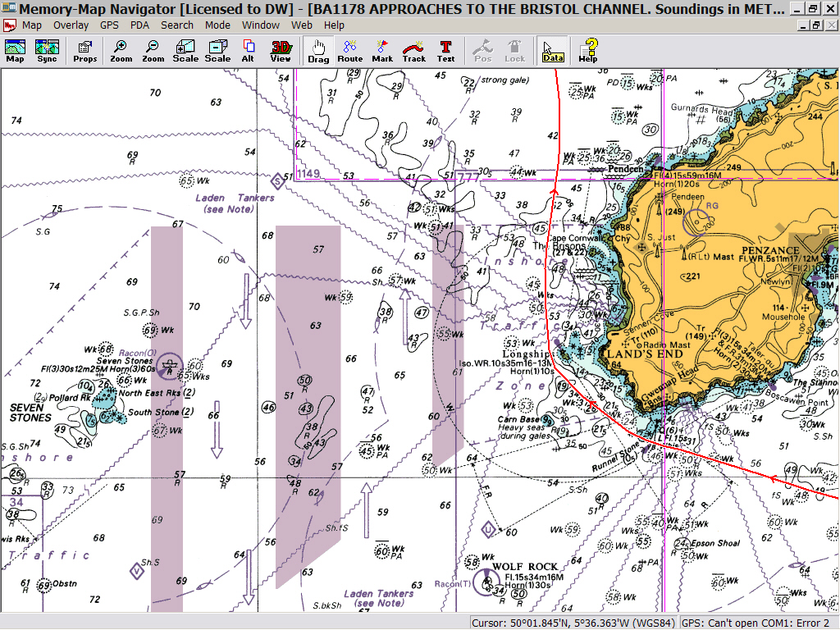Open the toolbar Help question-mark icon

(588, 51)
